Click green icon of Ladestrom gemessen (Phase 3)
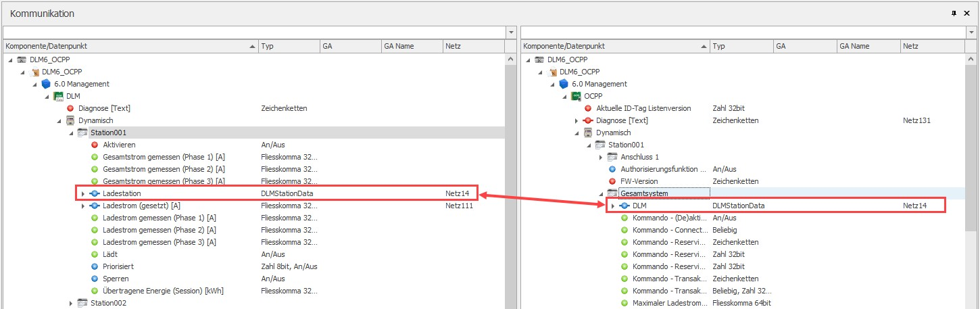The image size is (980, 309). (95, 242)
